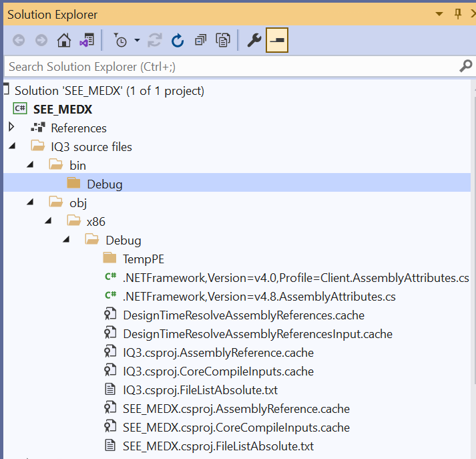Pin the Solution Explorer with Auto Hide
Screen dimensions: 476x459
click(458, 14)
